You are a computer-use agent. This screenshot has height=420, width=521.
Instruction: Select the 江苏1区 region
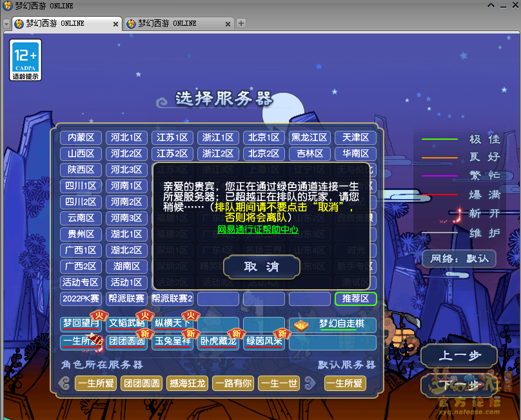pyautogui.click(x=172, y=137)
